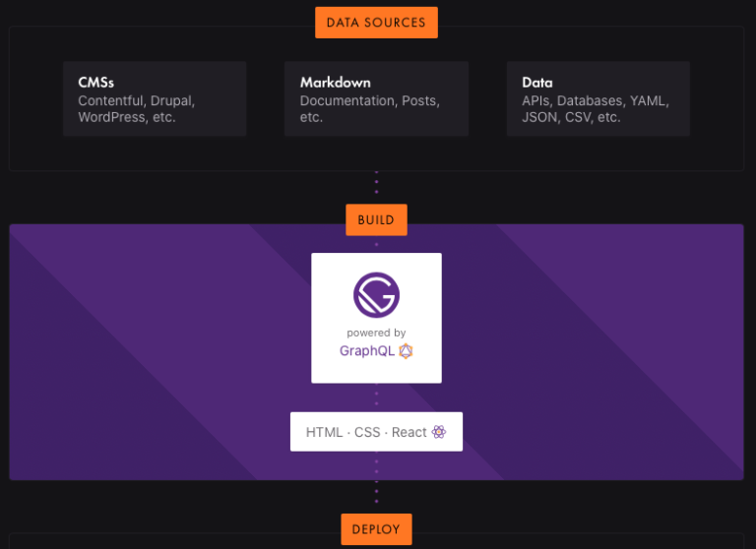The width and height of the screenshot is (756, 549).
Task: Click dotted connector between Data Sources and Build
Action: tap(376, 187)
